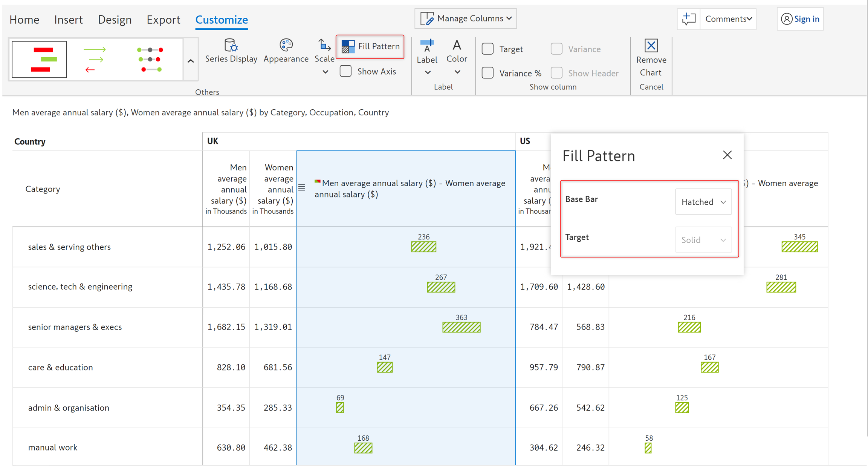Screen dimensions: 868x466
Task: Open the Base Bar pattern dropdown
Action: (x=703, y=202)
